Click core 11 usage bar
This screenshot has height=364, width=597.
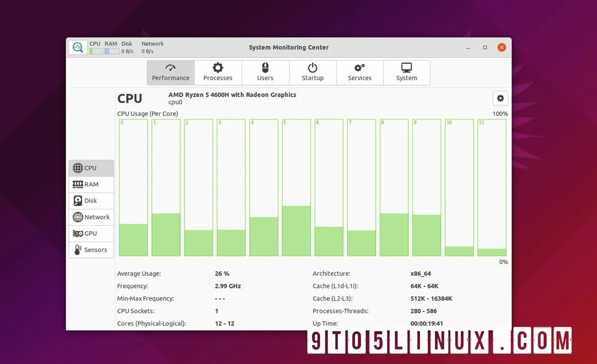[x=492, y=187]
